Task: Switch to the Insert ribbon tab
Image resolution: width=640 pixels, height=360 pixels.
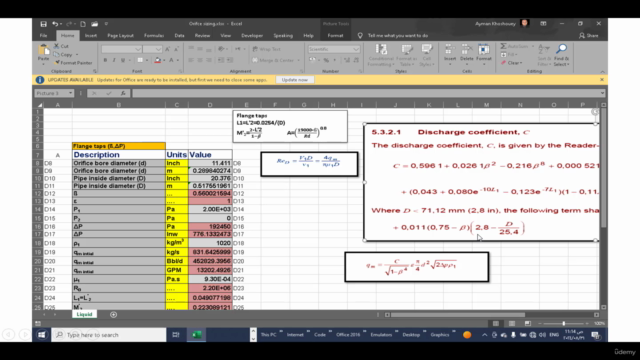Action: point(91,36)
